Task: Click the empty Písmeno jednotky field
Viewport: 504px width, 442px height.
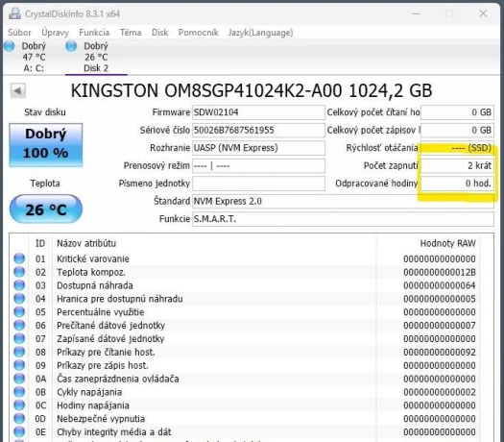Action: 258,184
